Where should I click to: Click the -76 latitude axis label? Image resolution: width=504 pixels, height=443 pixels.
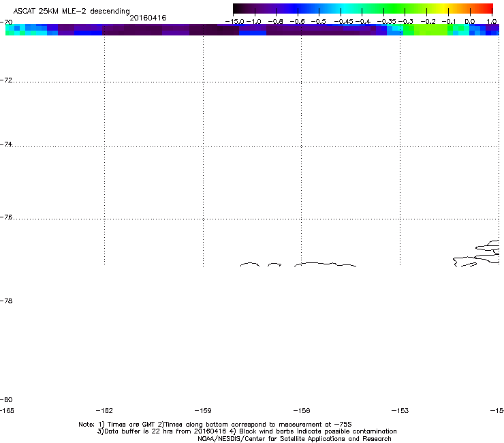pyautogui.click(x=6, y=217)
